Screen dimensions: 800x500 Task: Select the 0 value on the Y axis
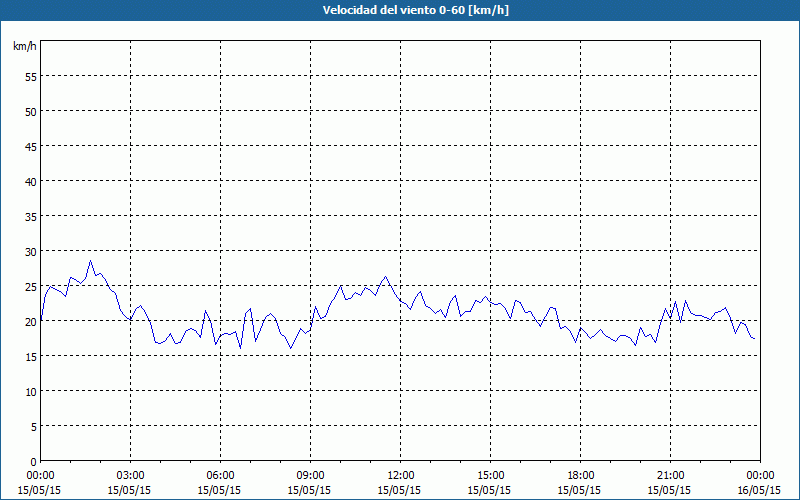34,463
